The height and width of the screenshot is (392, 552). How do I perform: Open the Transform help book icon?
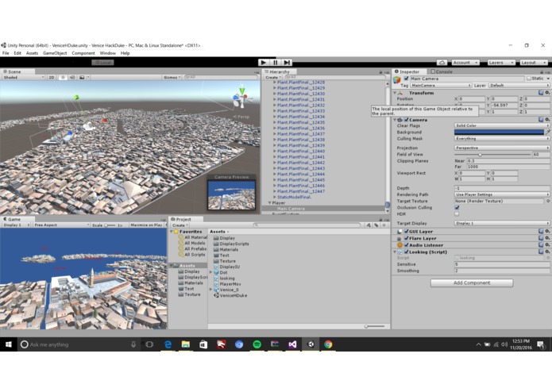[x=541, y=93]
